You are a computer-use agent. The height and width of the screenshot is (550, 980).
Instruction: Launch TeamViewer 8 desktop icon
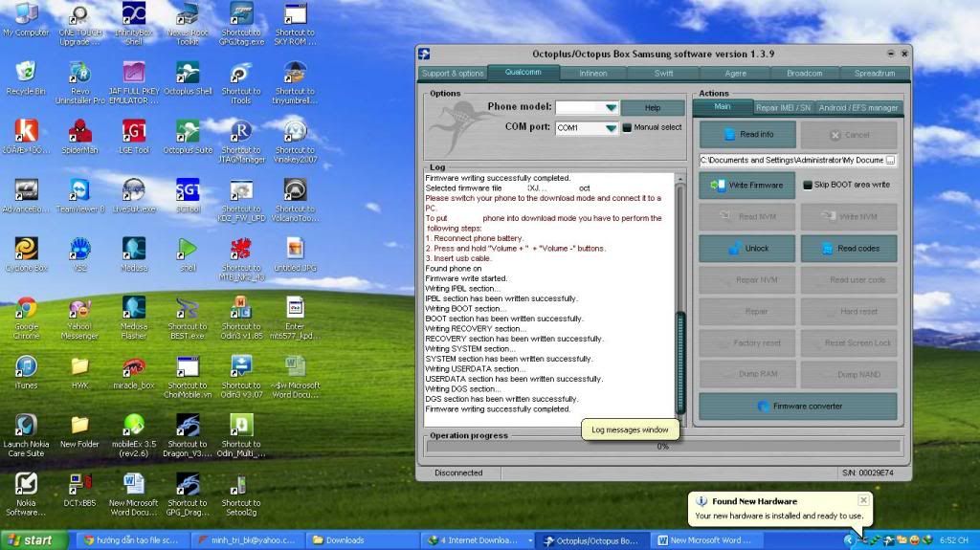[80, 196]
